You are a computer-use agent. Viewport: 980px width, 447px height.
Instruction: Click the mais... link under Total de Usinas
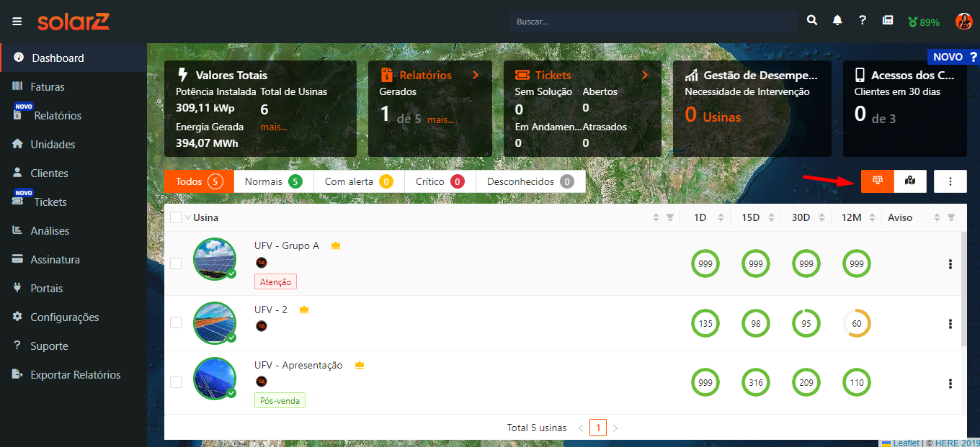pyautogui.click(x=274, y=127)
